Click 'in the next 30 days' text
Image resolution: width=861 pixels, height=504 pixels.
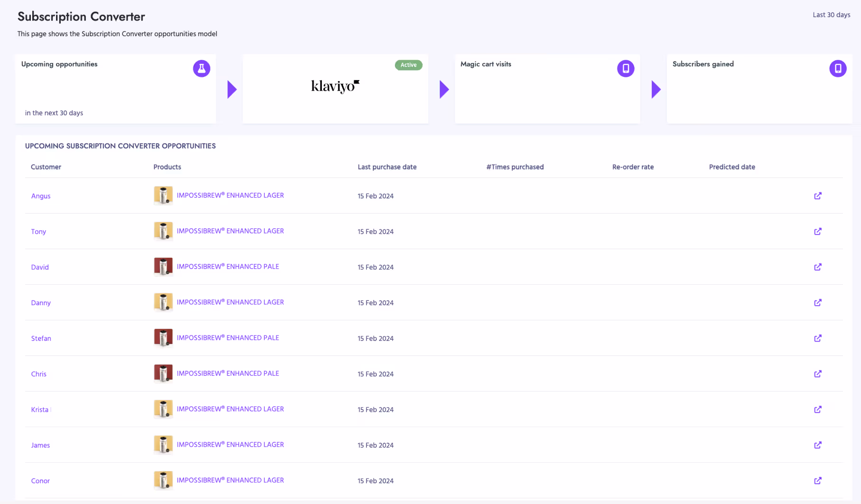54,113
